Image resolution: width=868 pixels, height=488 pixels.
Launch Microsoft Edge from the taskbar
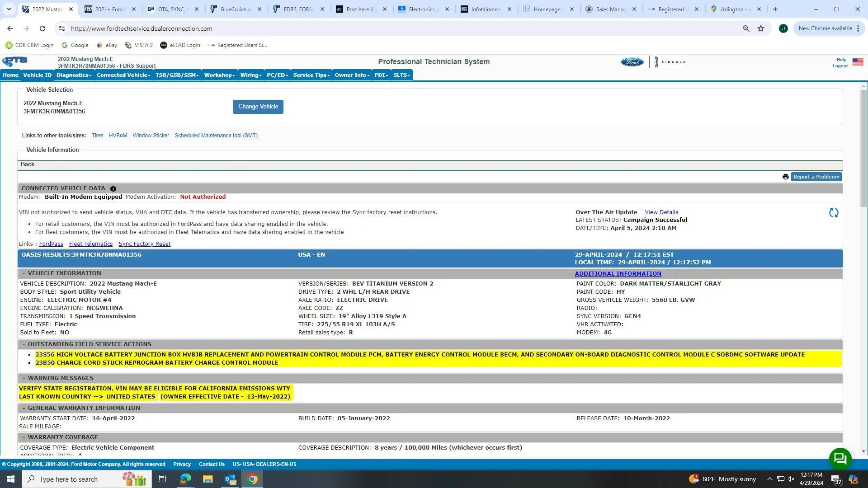click(x=185, y=479)
